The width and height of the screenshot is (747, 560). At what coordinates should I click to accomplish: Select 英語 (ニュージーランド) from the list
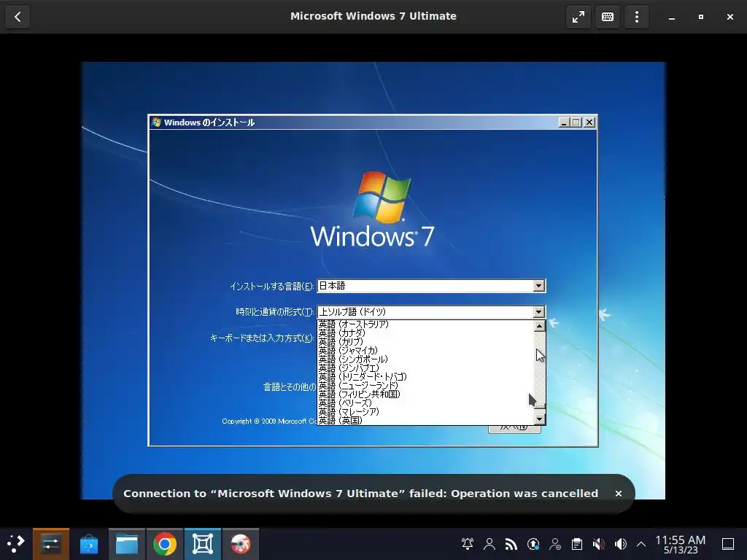[x=425, y=385]
